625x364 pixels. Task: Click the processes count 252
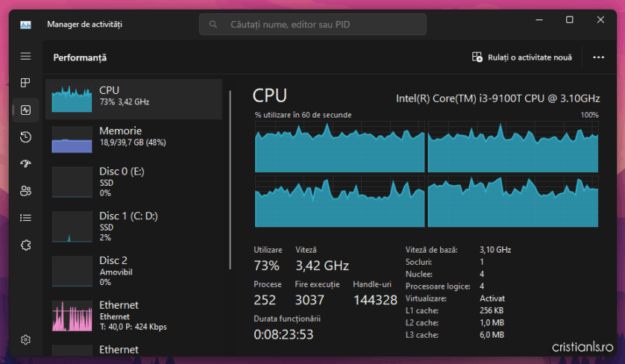tap(265, 300)
